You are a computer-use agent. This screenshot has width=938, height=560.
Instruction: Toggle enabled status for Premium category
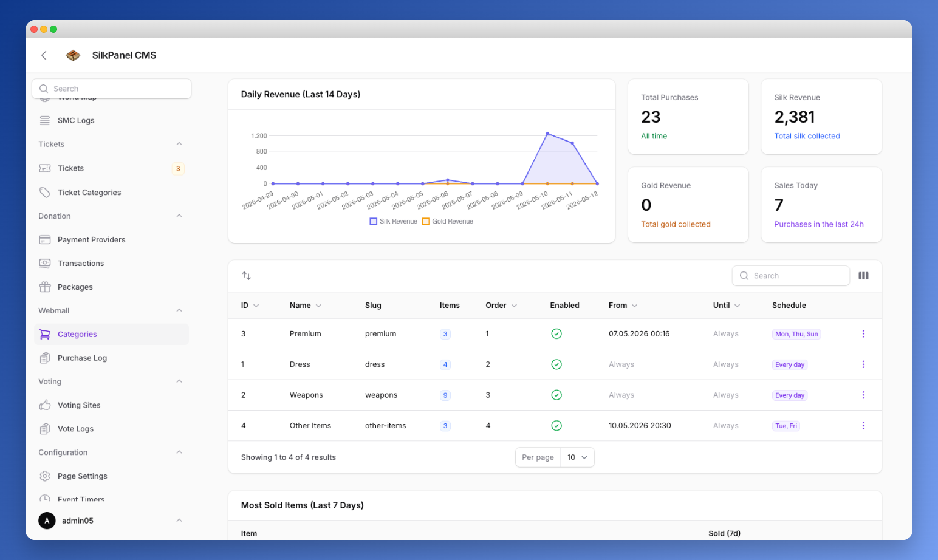[x=556, y=334]
